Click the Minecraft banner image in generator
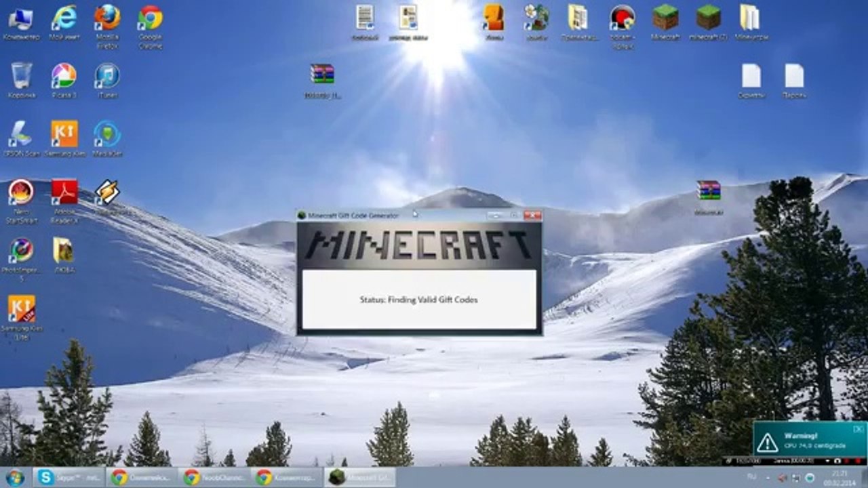 pyautogui.click(x=419, y=245)
